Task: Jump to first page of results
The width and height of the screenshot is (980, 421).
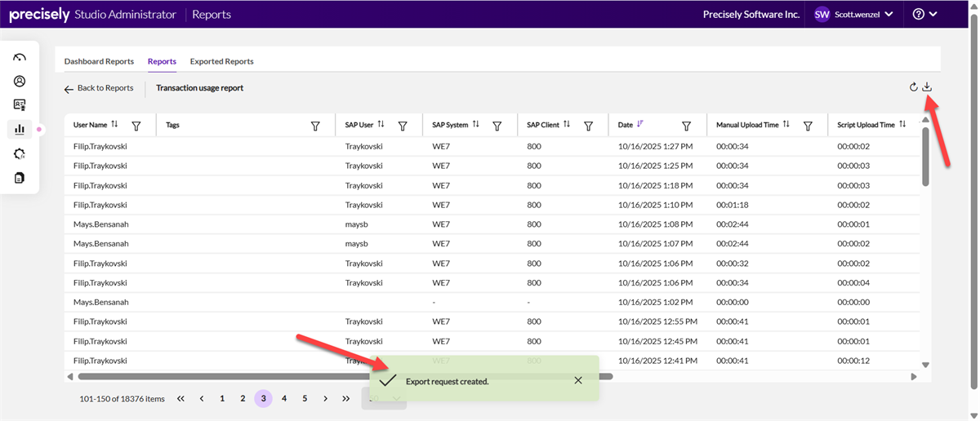Action: tap(180, 398)
